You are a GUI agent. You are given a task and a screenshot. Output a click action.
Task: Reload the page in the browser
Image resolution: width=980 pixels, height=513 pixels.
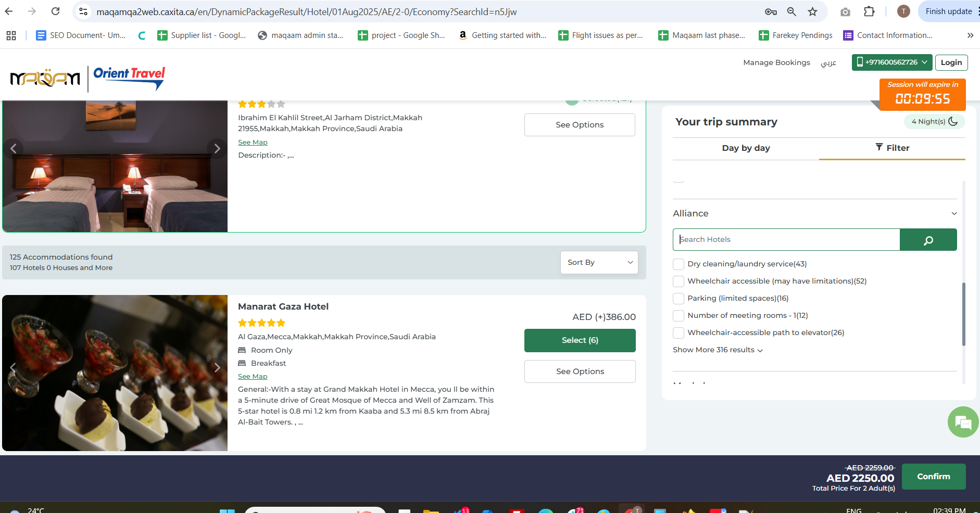pos(55,11)
